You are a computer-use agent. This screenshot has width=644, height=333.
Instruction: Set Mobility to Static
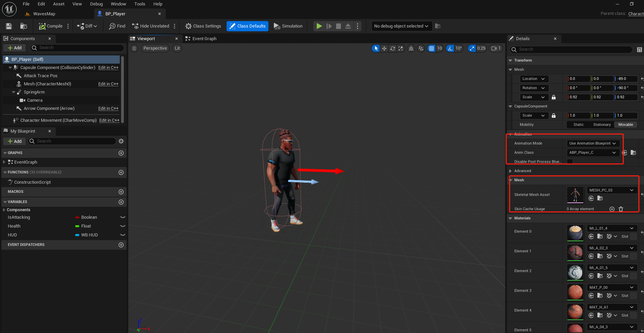click(578, 125)
